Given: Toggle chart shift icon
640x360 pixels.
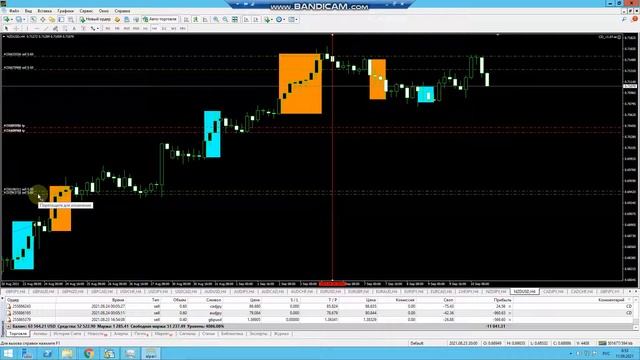Looking at the screenshot, I should [x=256, y=19].
